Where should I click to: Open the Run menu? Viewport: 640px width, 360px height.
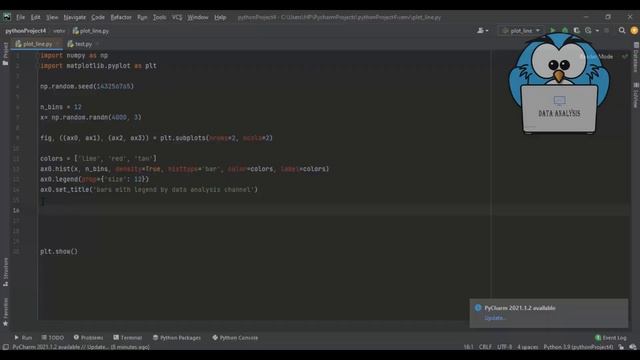(142, 17)
